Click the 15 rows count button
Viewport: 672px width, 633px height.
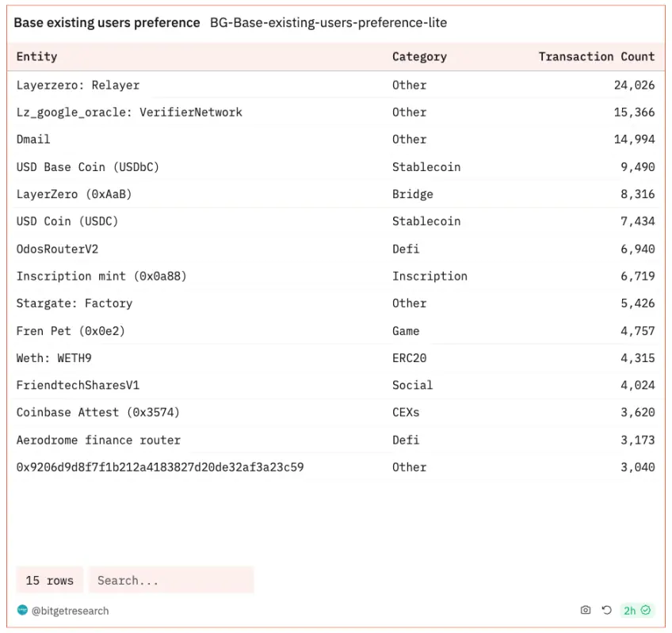tap(49, 580)
